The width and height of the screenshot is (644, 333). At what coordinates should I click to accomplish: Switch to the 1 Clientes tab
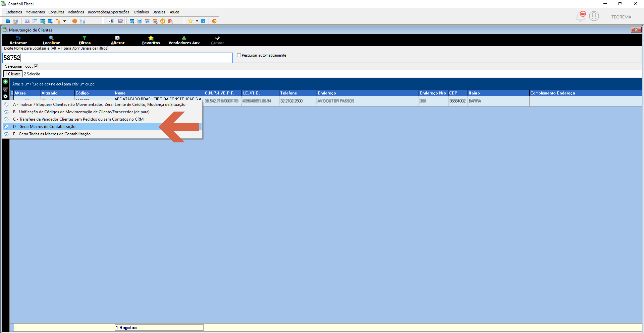(x=13, y=74)
